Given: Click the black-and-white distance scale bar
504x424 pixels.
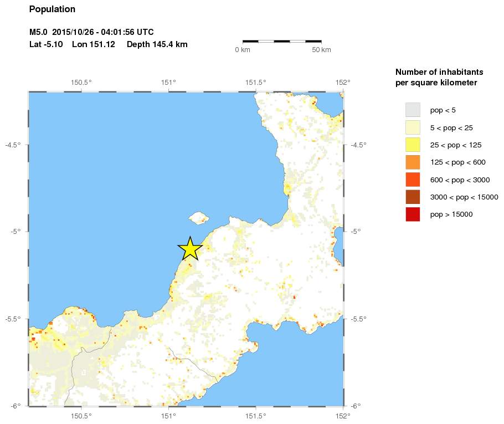Looking at the screenshot, I should pyautogui.click(x=282, y=41).
